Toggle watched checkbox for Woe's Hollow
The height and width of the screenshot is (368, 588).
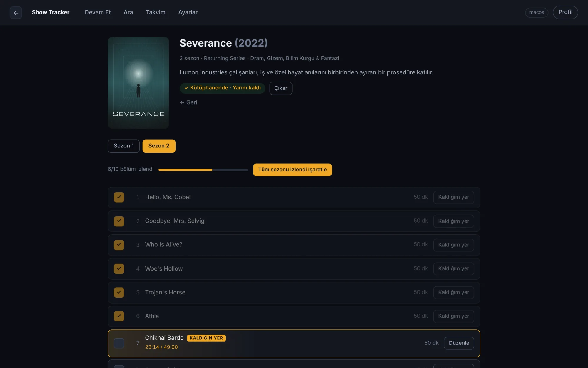click(119, 269)
